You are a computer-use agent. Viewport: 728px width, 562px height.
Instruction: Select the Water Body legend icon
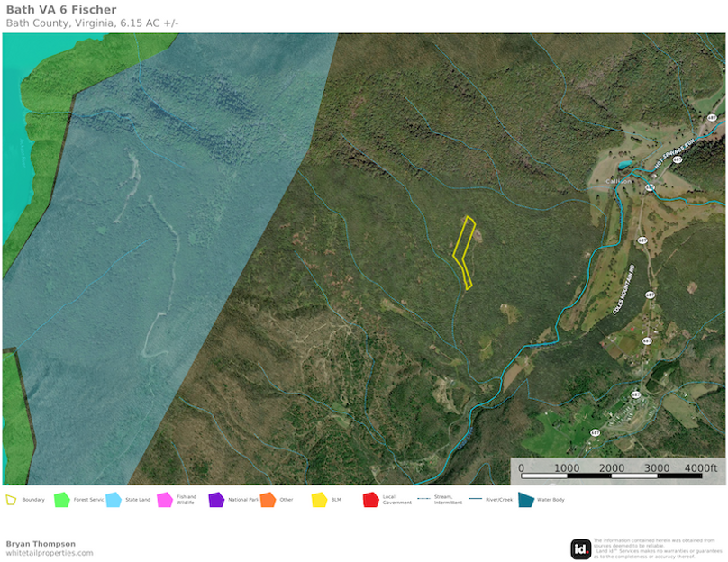coord(525,499)
